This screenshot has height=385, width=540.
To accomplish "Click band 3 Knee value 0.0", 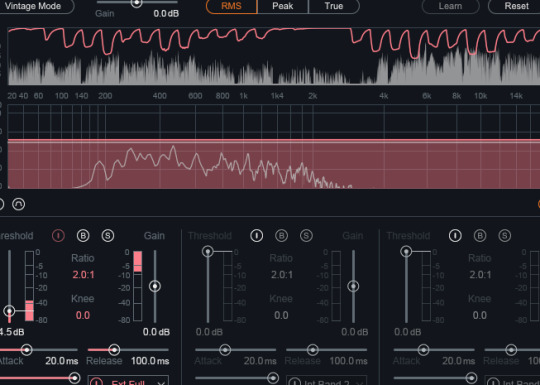I will pos(479,315).
